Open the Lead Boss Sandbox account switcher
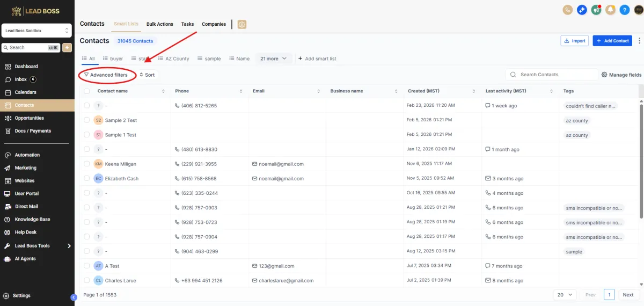644x306 pixels. point(37,31)
